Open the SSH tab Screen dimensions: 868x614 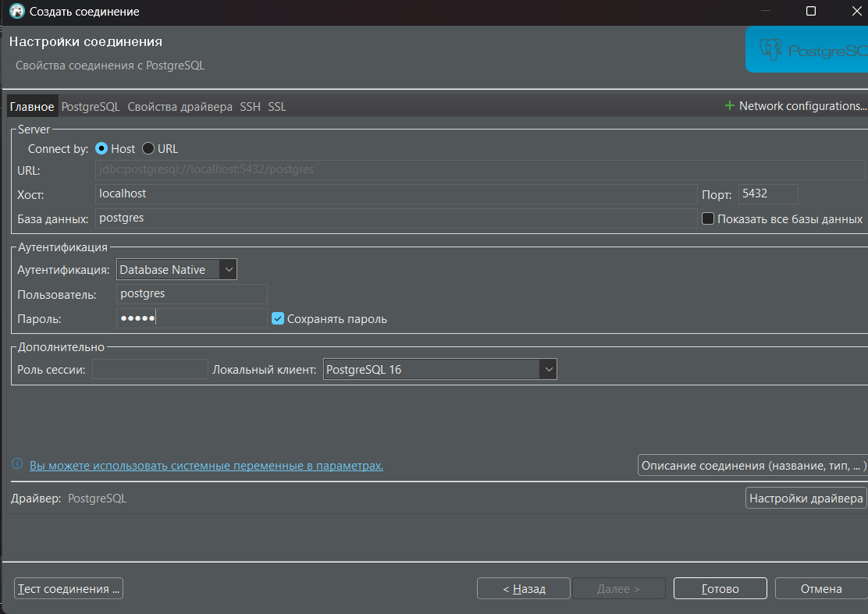(251, 106)
